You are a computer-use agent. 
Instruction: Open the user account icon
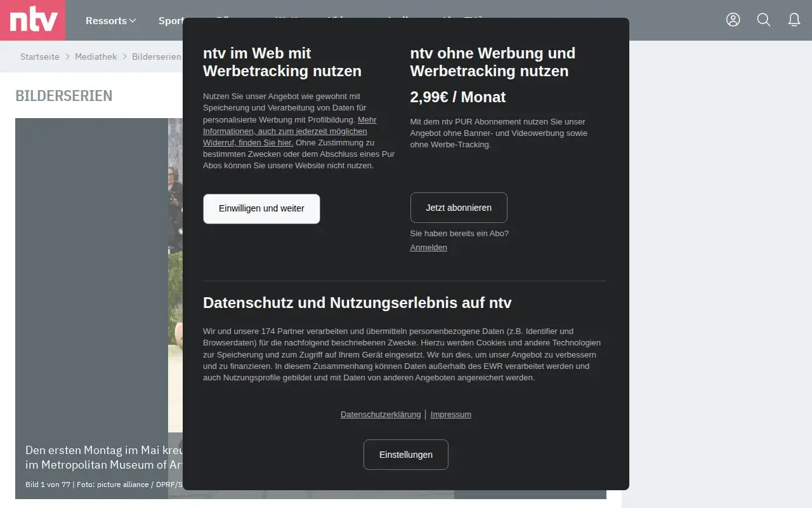point(733,20)
